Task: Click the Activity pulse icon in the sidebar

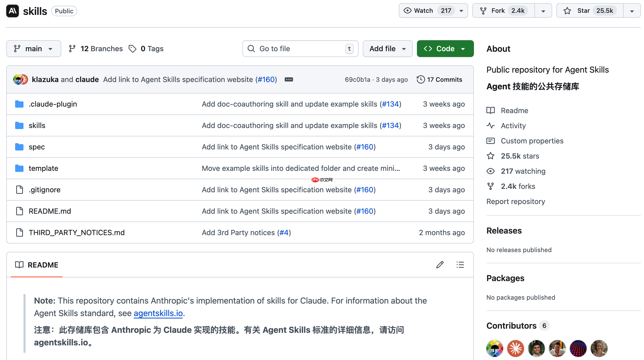Action: [x=491, y=126]
